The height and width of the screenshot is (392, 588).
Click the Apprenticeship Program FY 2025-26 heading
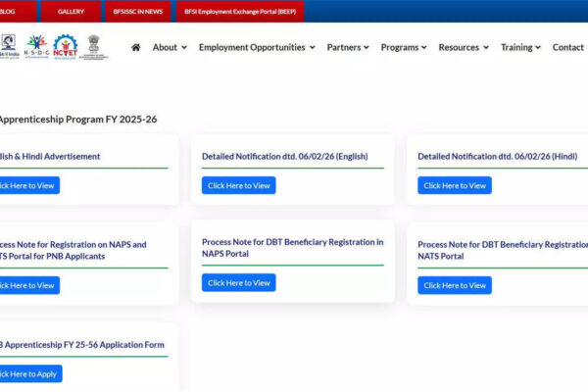[x=78, y=120]
